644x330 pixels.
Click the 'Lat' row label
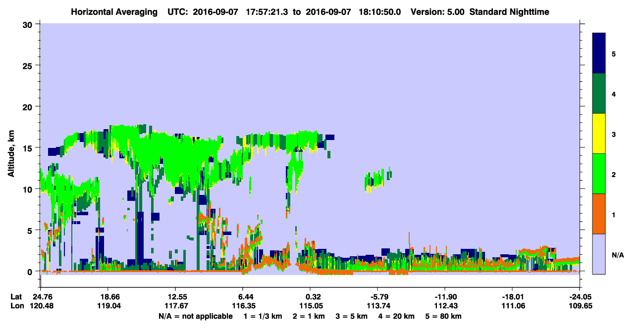click(x=16, y=297)
